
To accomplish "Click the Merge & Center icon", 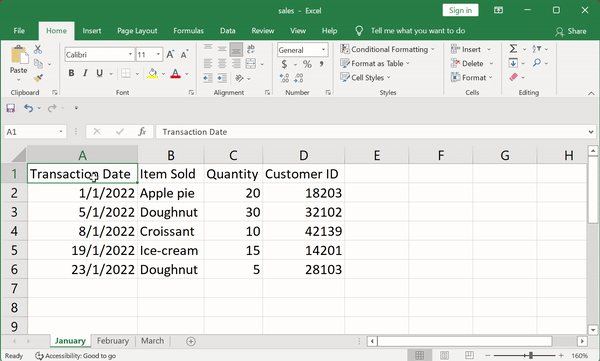I will pos(251,64).
